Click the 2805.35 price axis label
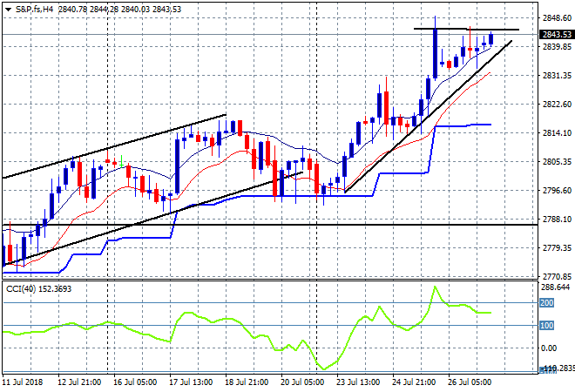The width and height of the screenshot is (575, 392). [557, 161]
